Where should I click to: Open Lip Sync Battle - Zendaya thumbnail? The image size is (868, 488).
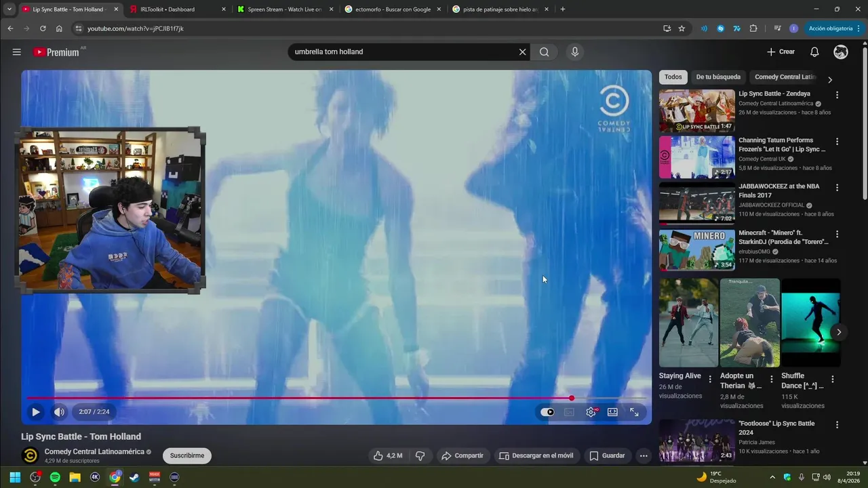pyautogui.click(x=696, y=110)
